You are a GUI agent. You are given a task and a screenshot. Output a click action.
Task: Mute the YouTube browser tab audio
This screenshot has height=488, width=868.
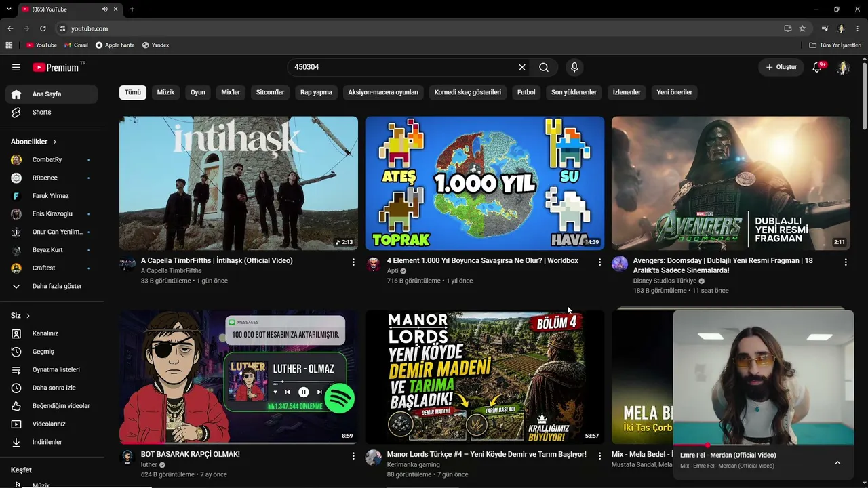click(104, 9)
